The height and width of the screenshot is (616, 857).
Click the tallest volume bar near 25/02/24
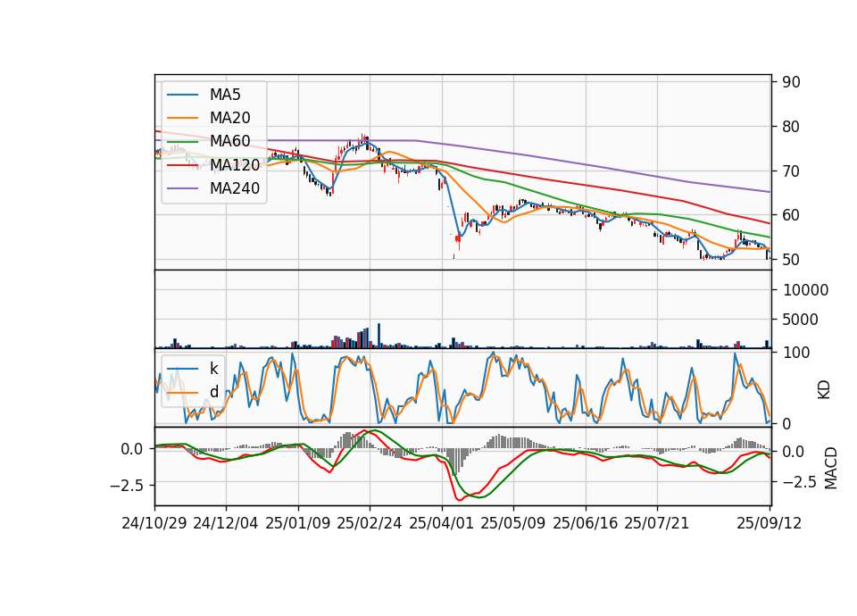coord(379,336)
